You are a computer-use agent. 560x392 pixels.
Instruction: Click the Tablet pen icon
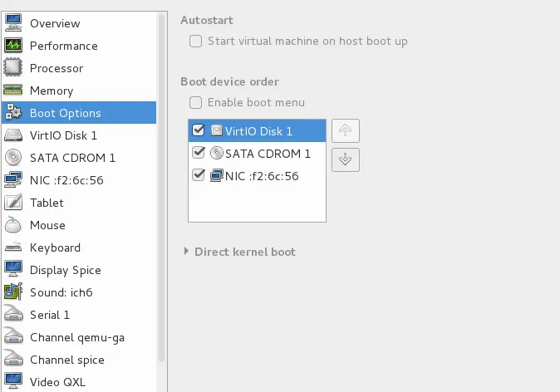13,203
